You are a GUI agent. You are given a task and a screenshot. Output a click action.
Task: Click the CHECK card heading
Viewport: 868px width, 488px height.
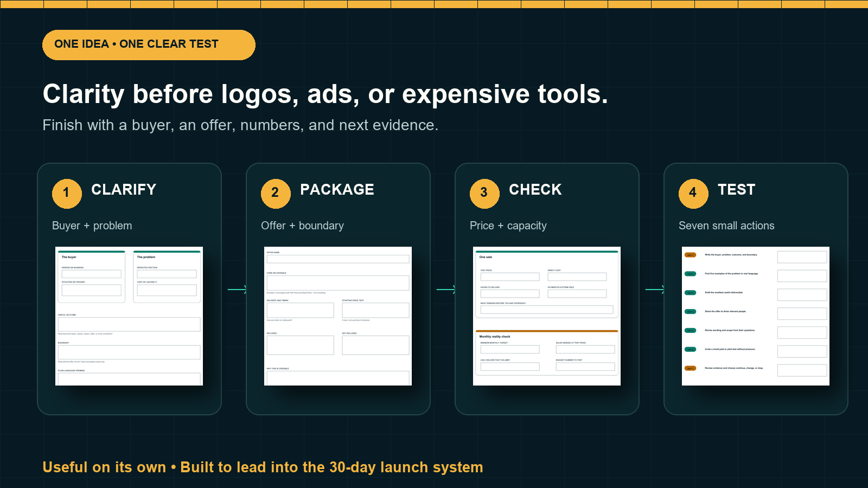[x=535, y=190]
